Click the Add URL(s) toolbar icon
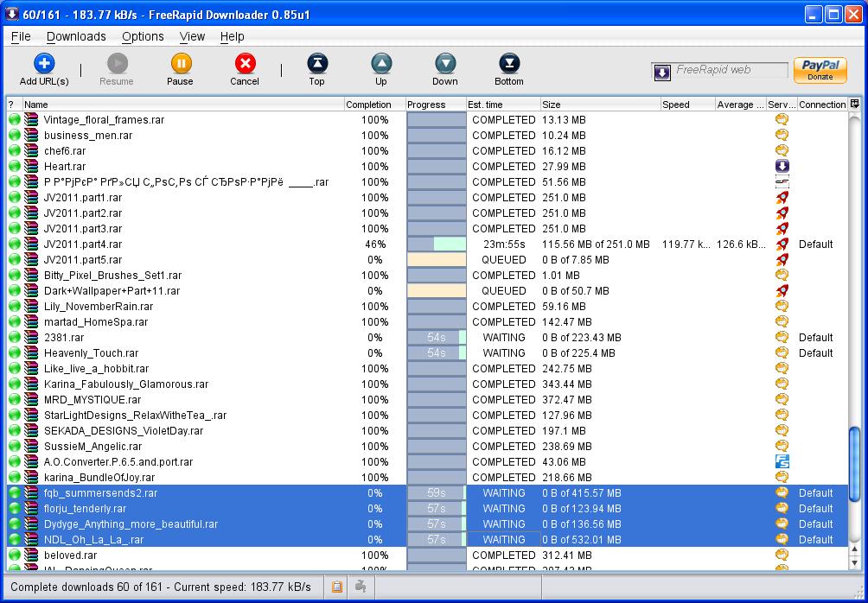 point(44,64)
